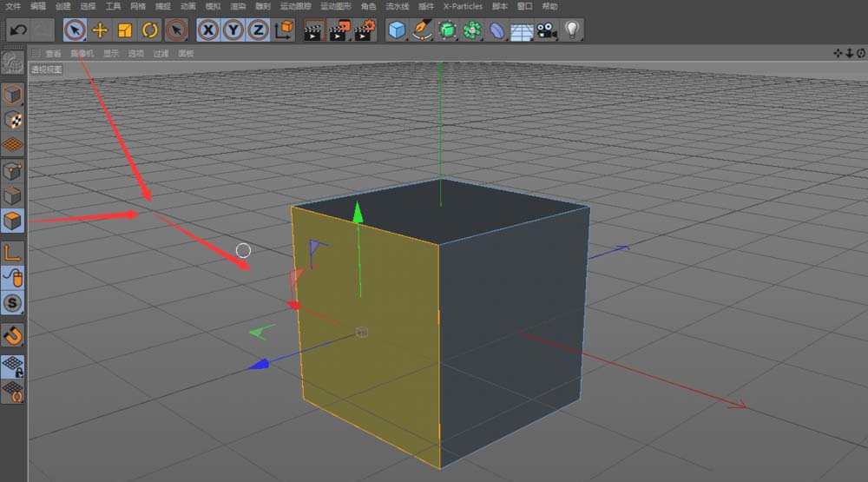Click the 查看 viewport menu button
868x482 pixels.
click(x=53, y=54)
